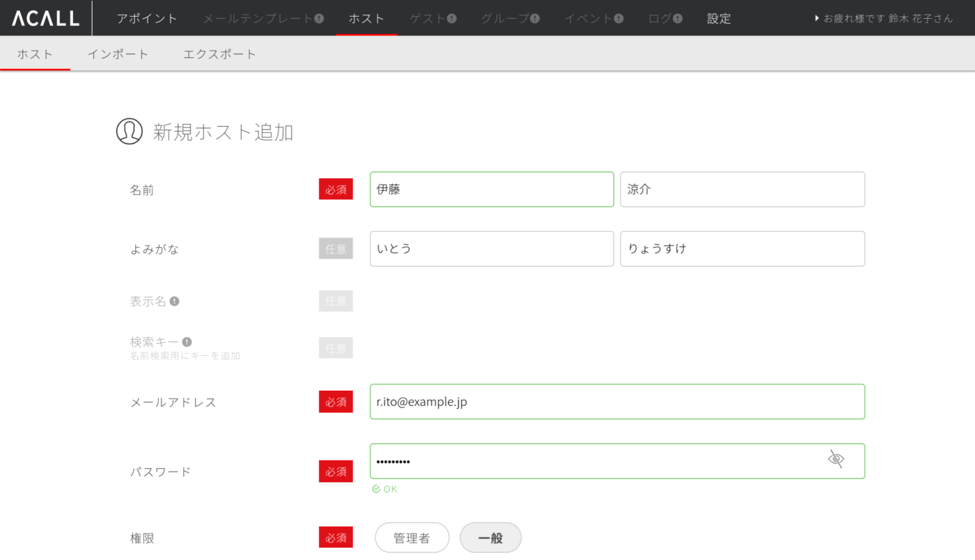The width and height of the screenshot is (975, 560).
Task: Click the info icon beside ログ
Action: click(x=678, y=19)
